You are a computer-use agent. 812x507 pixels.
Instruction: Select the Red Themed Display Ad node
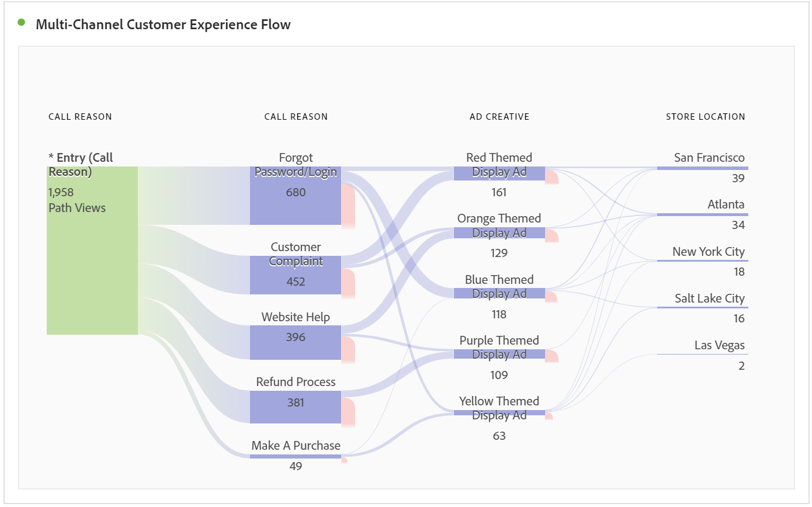point(499,173)
